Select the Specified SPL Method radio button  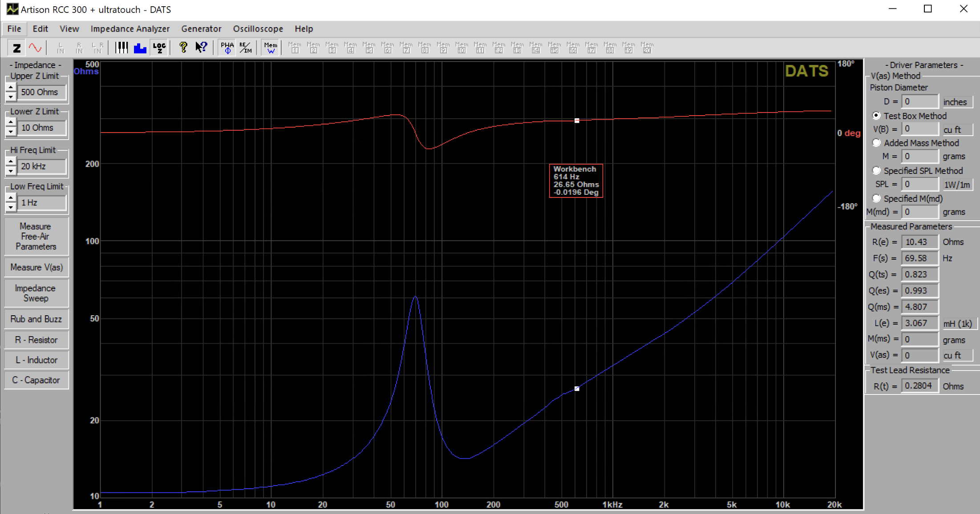[x=876, y=171]
